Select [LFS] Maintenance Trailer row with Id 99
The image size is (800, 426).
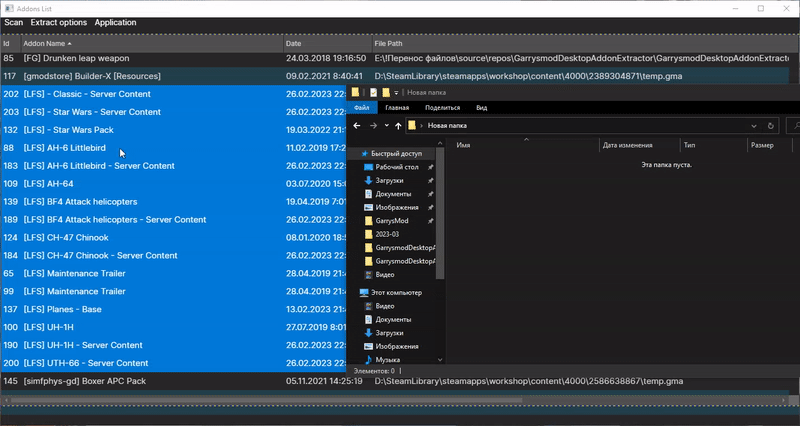click(x=173, y=291)
